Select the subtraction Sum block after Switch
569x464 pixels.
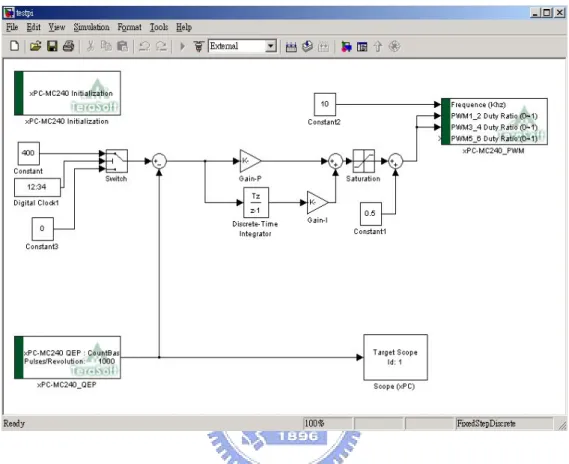(159, 161)
